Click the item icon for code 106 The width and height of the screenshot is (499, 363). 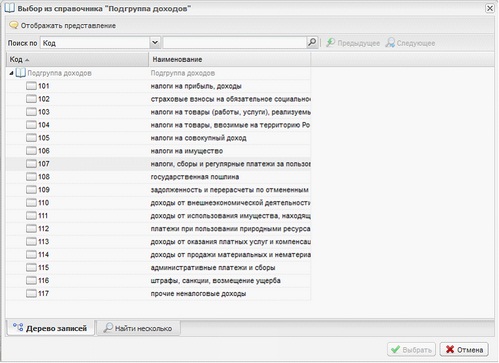click(31, 151)
